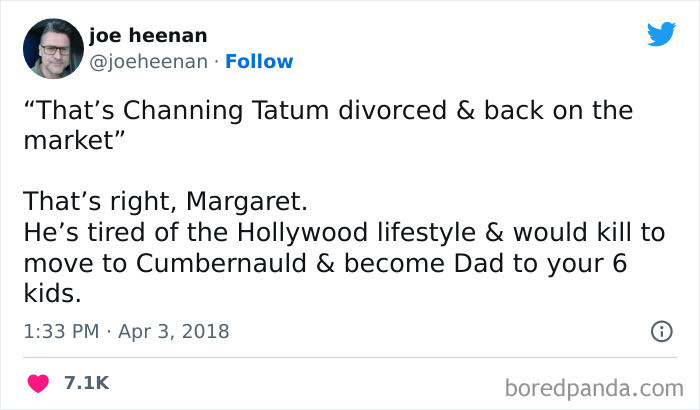Image resolution: width=700 pixels, height=410 pixels.
Task: View the 7.1K likes count
Action: [86, 383]
